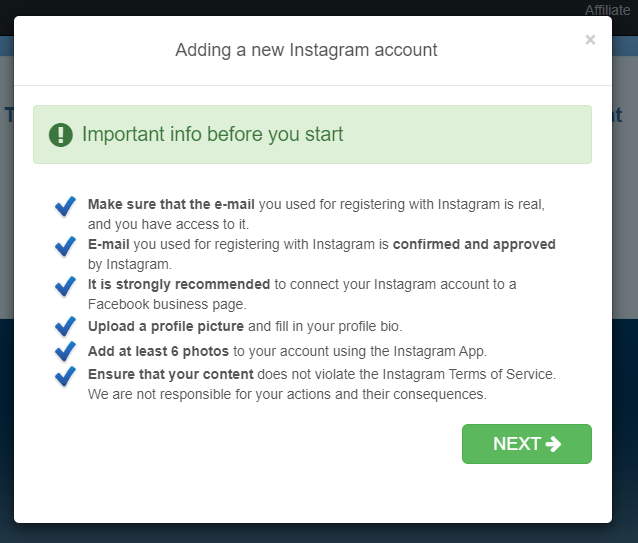Click the 'We are not responsible' disclaimer line

click(x=287, y=394)
